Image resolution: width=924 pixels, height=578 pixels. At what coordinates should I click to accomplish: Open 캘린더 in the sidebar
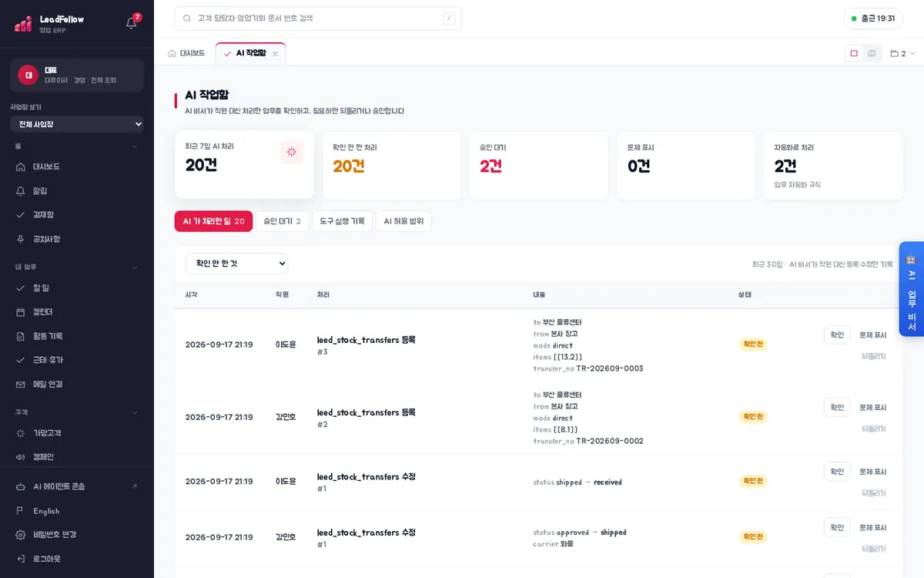click(x=77, y=311)
